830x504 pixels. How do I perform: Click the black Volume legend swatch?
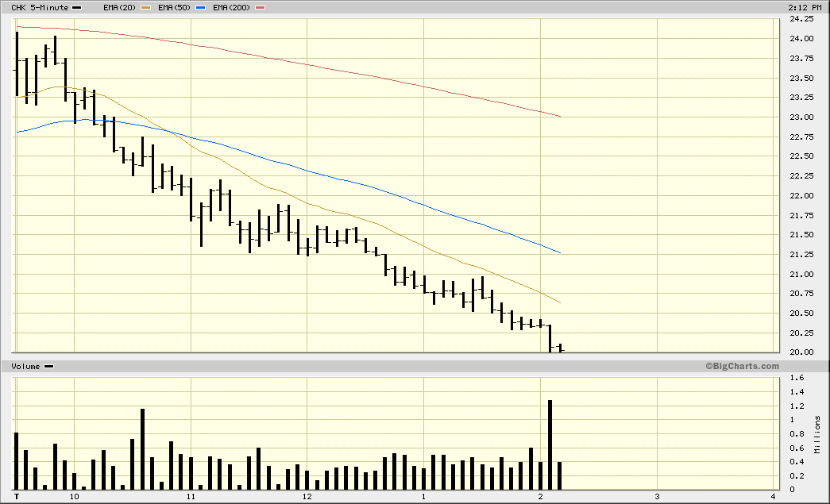point(48,367)
